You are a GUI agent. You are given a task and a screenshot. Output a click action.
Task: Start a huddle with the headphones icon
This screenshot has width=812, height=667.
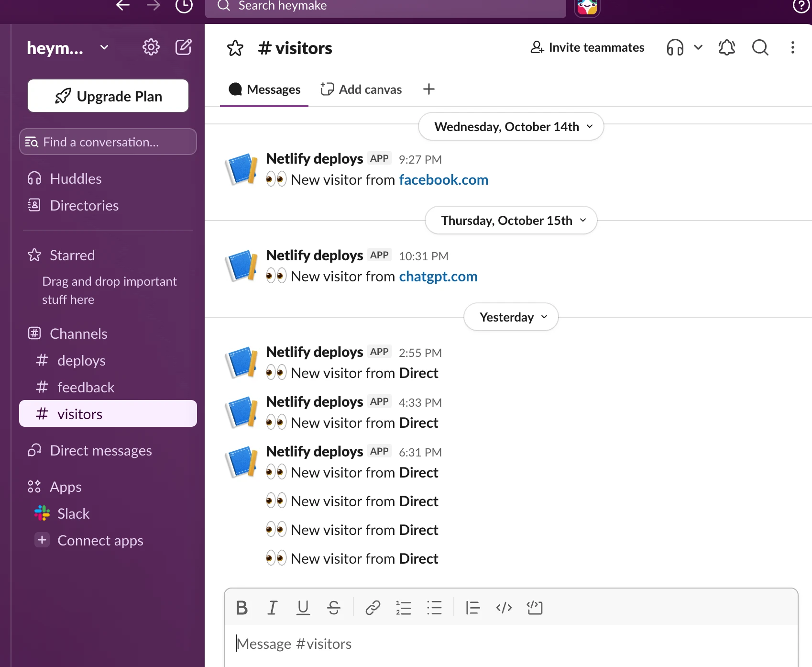tap(675, 47)
